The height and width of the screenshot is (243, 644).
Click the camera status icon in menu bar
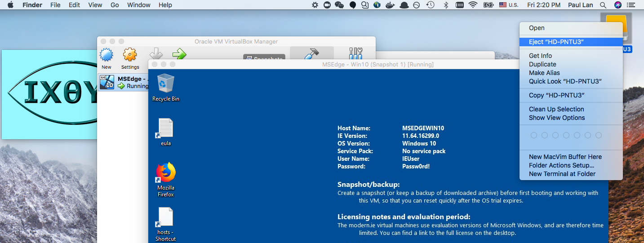(327, 5)
